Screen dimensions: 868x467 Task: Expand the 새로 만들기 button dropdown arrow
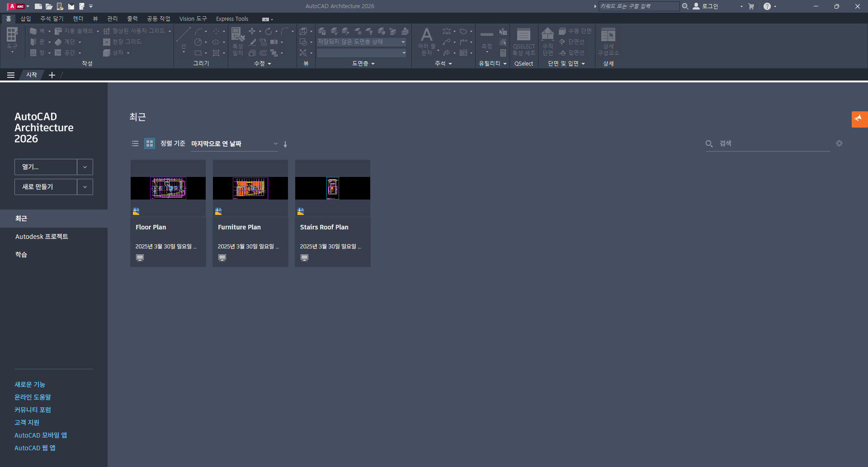[x=85, y=186]
